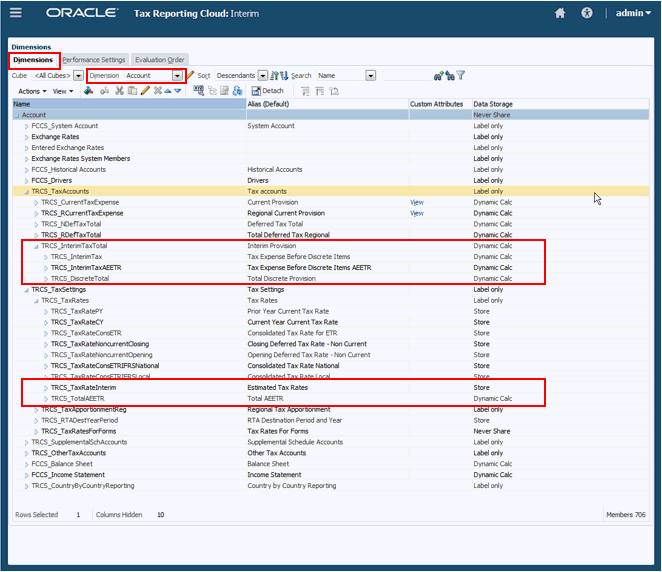The width and height of the screenshot is (662, 572).
Task: Expand the FCCS_Balance Sheet node
Action: (26, 464)
